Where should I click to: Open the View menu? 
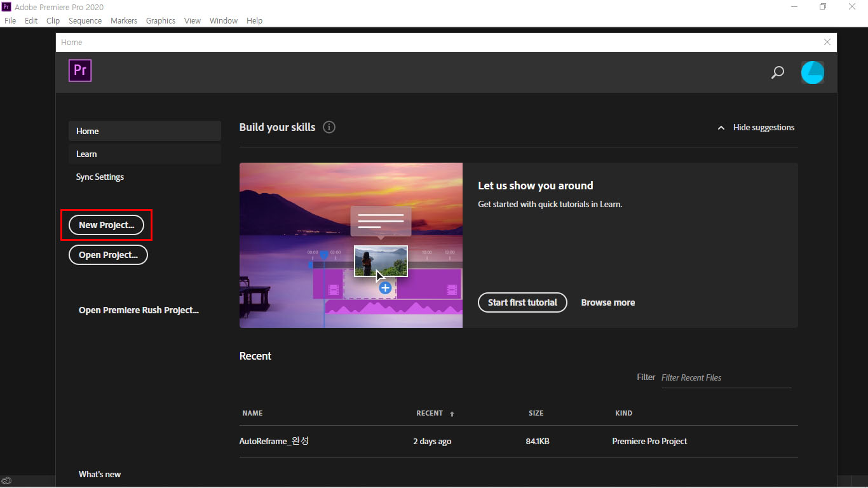pyautogui.click(x=193, y=20)
